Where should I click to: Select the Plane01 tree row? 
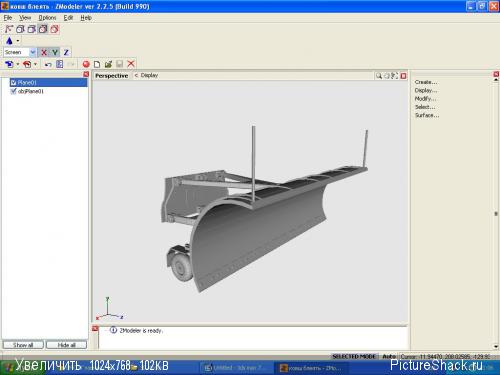tap(48, 82)
